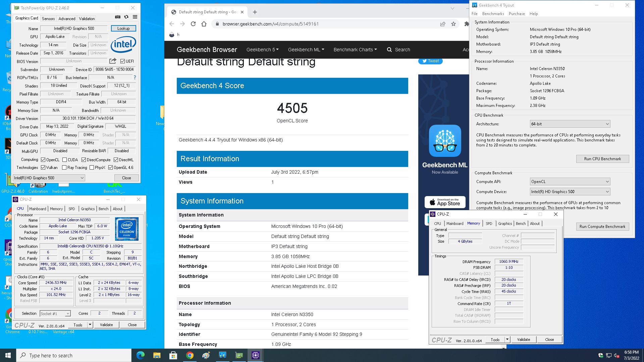
Task: Click the share page icon in address bar
Action: click(x=443, y=24)
